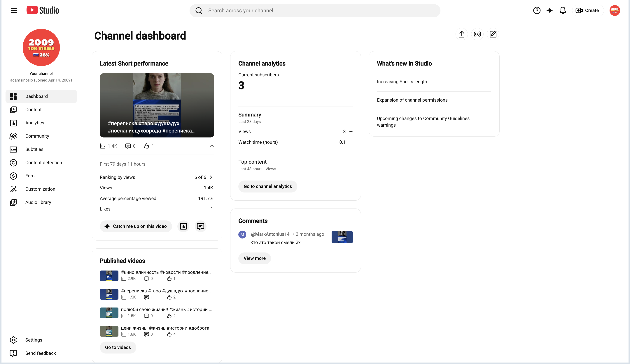The width and height of the screenshot is (630, 364).
Task: Click the Analytics chart icon in sidebar
Action: pyautogui.click(x=13, y=123)
